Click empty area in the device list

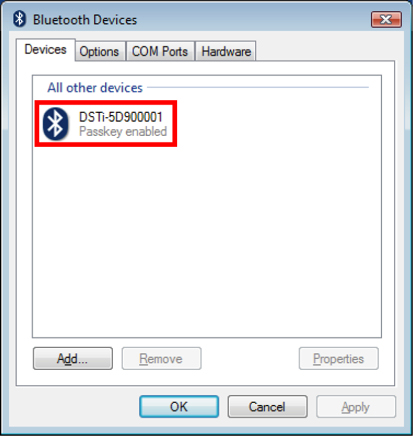pos(207,240)
